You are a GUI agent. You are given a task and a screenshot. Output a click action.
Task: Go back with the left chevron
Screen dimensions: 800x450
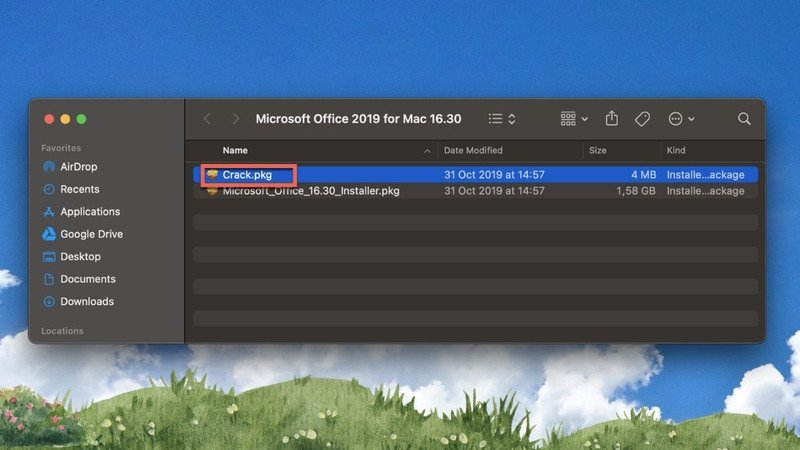(x=207, y=119)
